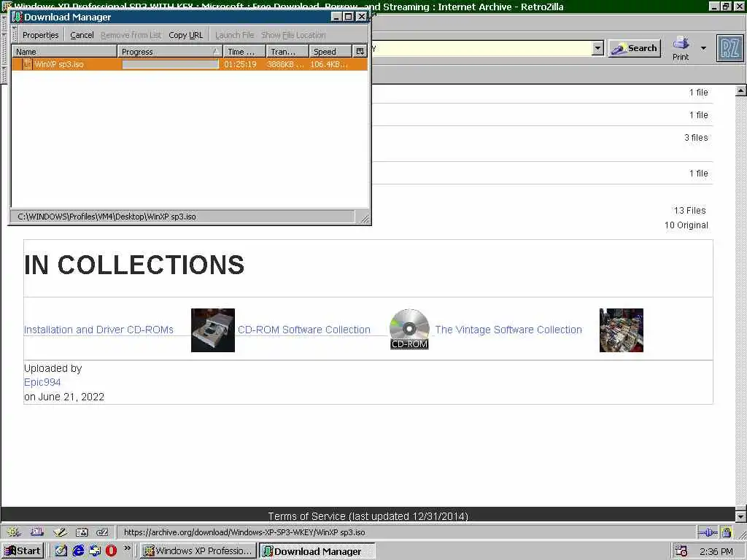Open the Navigator icon in the component bar
Screen dimensions: 747x560
13,532
